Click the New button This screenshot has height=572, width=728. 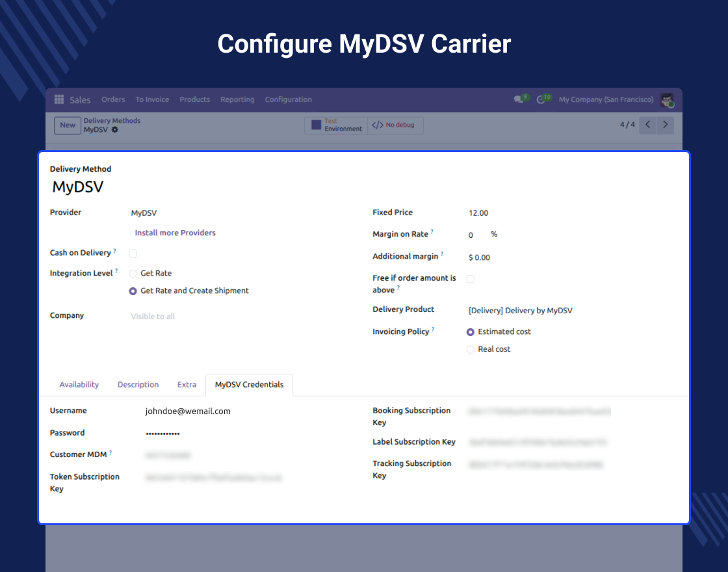click(68, 125)
